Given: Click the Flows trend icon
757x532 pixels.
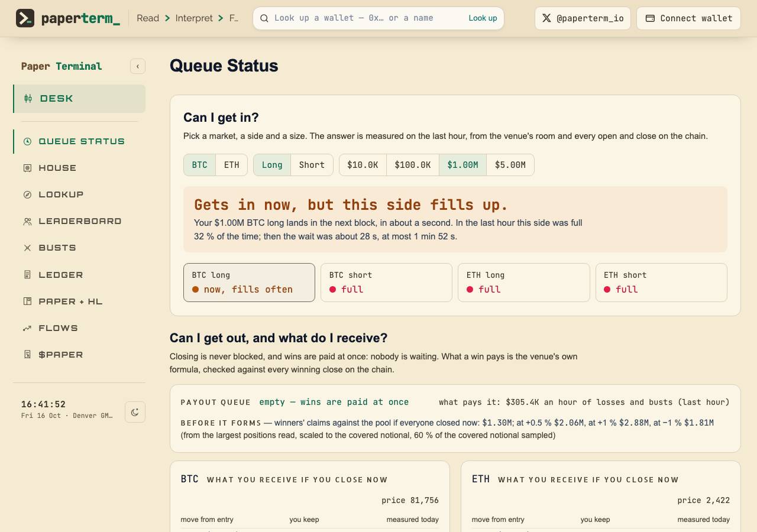Looking at the screenshot, I should point(27,328).
